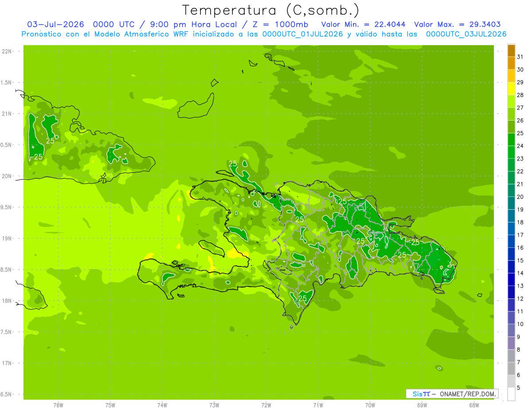The width and height of the screenshot is (532, 411).
Task: Click the "74W" longitude label
Action: point(162,405)
